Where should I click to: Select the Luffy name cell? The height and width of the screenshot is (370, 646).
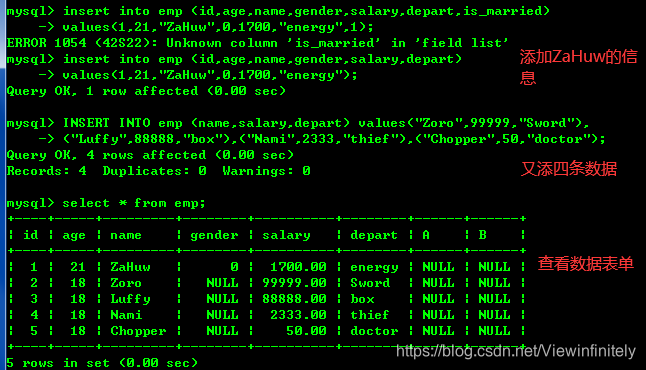click(130, 299)
